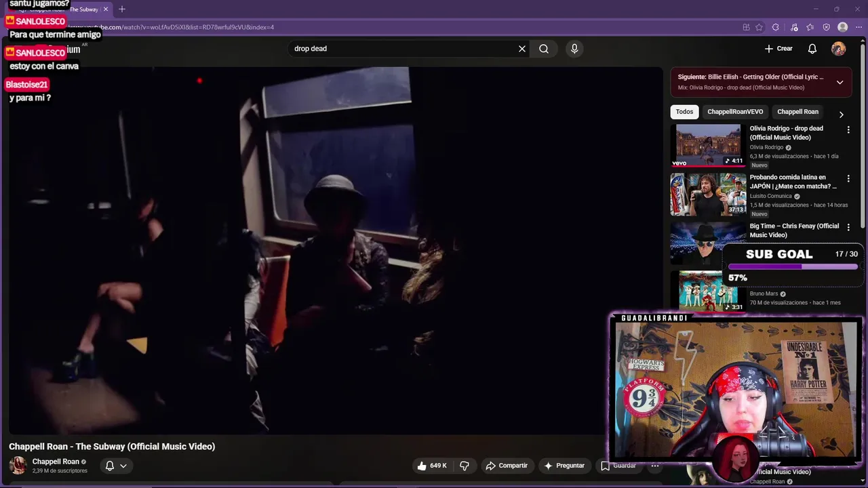Open 'Olivia Rodrigo - drop dead' video title
Image resolution: width=868 pixels, height=488 pixels.
tap(786, 133)
